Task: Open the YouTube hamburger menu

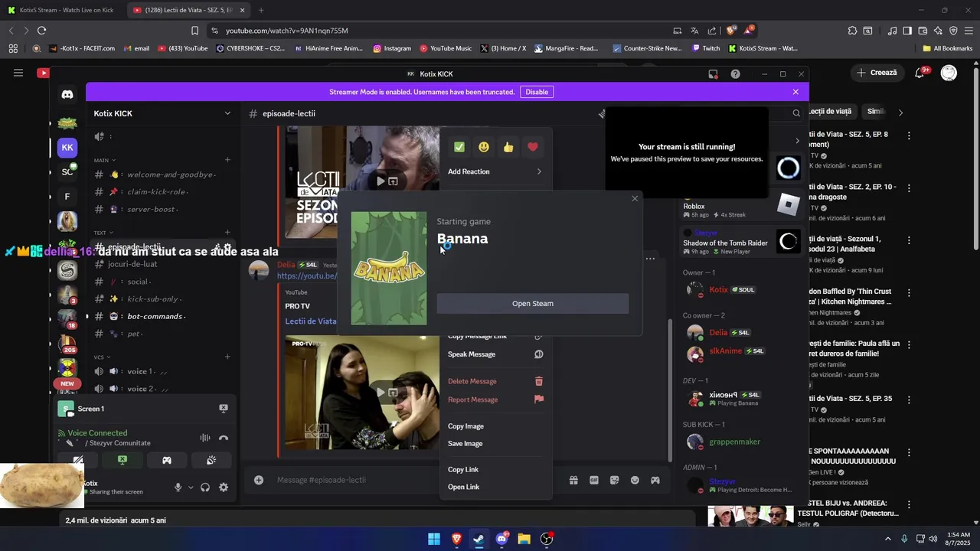Action: pos(18,73)
